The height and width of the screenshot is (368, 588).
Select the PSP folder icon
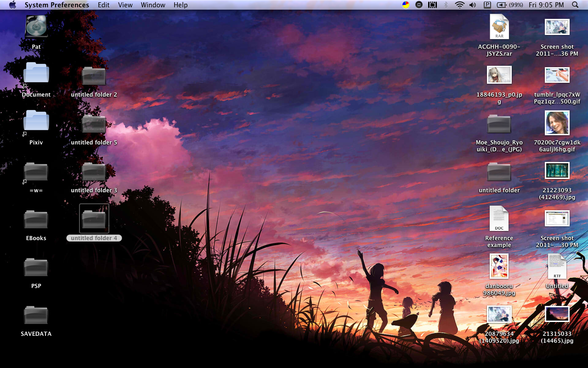pos(36,267)
